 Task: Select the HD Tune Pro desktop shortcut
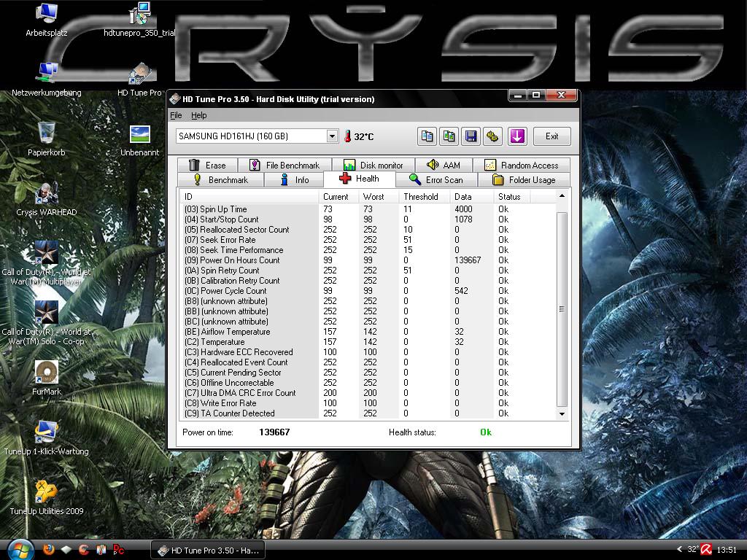point(139,79)
